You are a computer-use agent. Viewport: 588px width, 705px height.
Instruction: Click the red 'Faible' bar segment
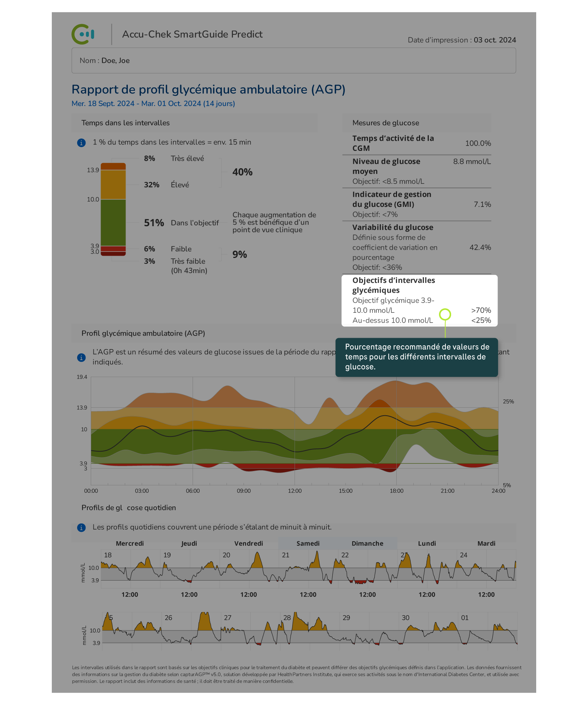pyautogui.click(x=113, y=249)
